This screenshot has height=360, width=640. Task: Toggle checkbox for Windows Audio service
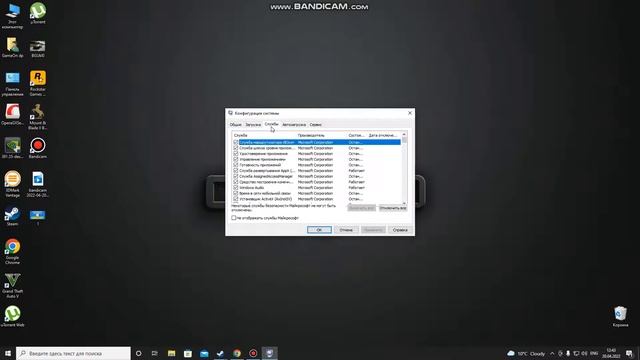click(x=236, y=188)
